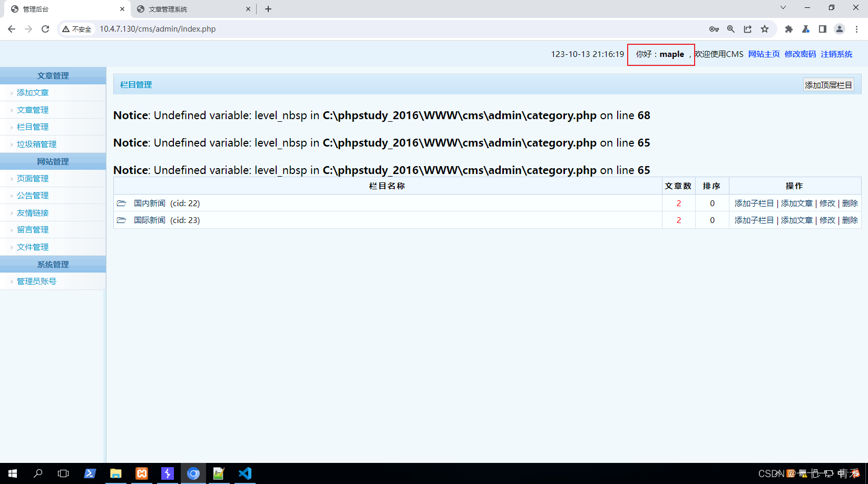
Task: Show the 不安全 site security info
Action: pos(77,29)
